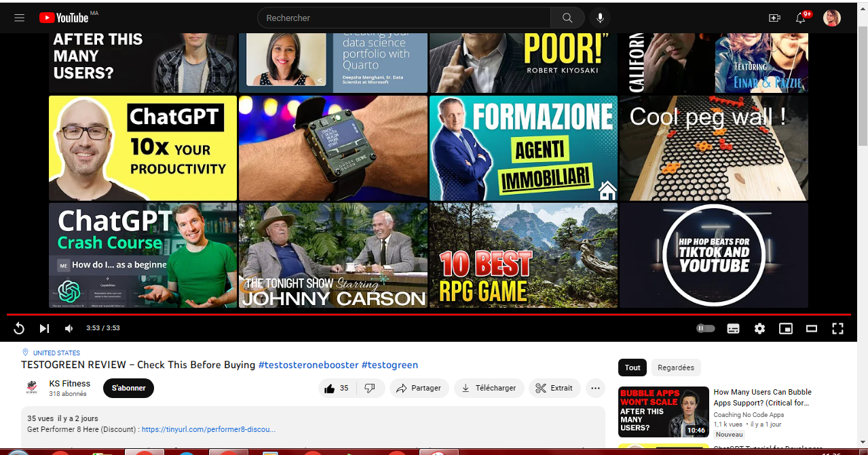868x455 pixels.
Task: Open ChatGPT 10x Your Productivity suggestion
Action: [143, 148]
